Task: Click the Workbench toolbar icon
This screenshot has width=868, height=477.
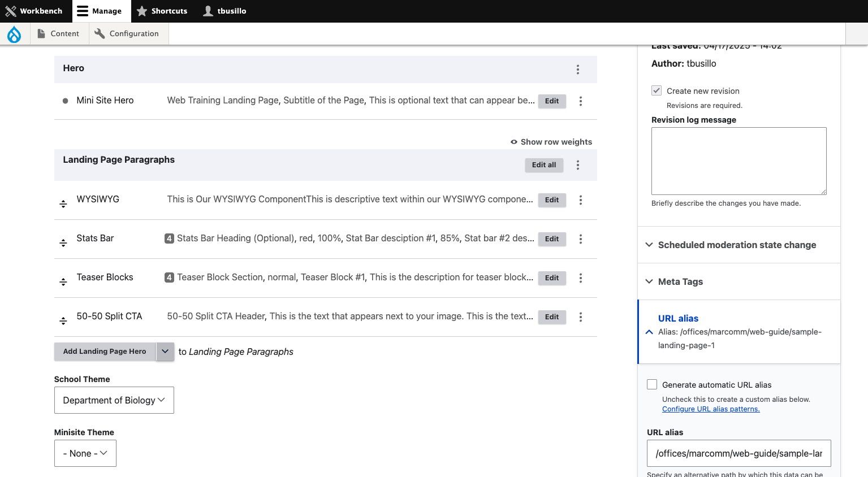Action: coord(11,11)
